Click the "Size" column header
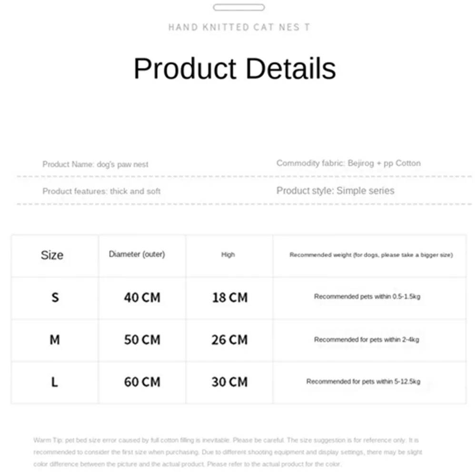The height and width of the screenshot is (476, 476). 52,255
